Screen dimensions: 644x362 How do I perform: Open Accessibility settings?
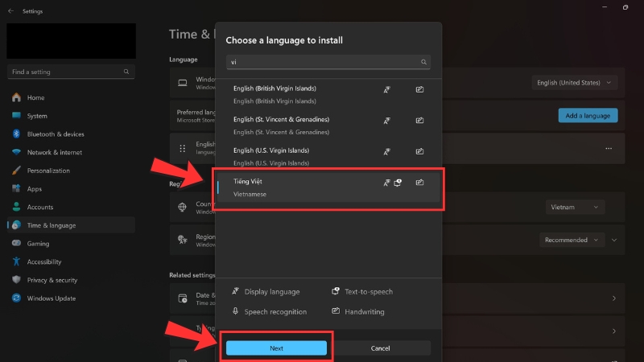click(x=44, y=261)
